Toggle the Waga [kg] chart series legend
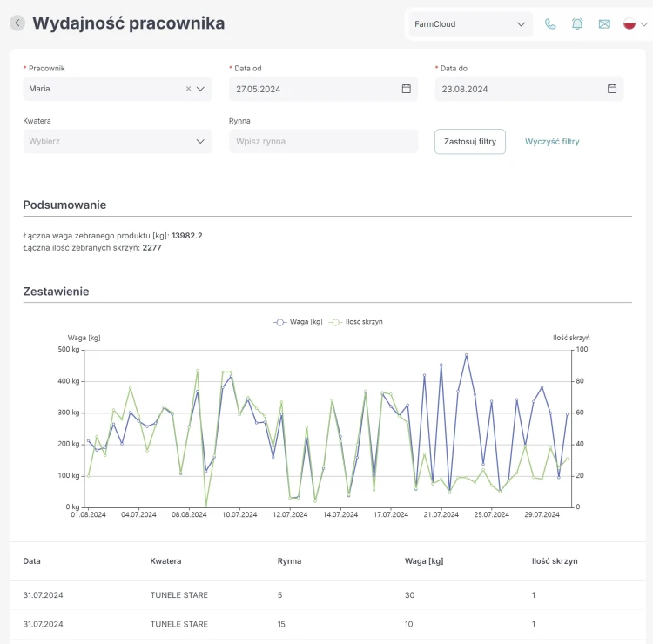 (x=298, y=322)
